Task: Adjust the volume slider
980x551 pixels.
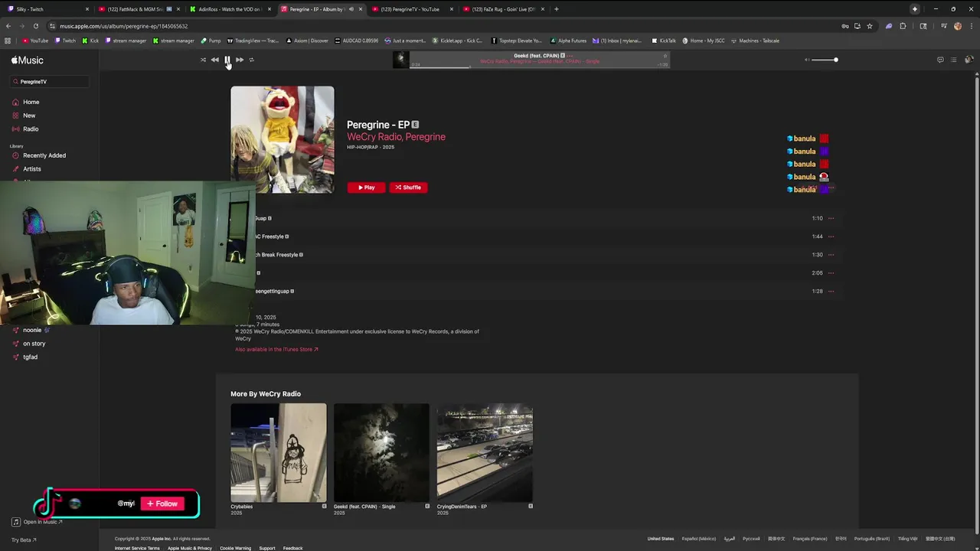Action: coord(825,60)
